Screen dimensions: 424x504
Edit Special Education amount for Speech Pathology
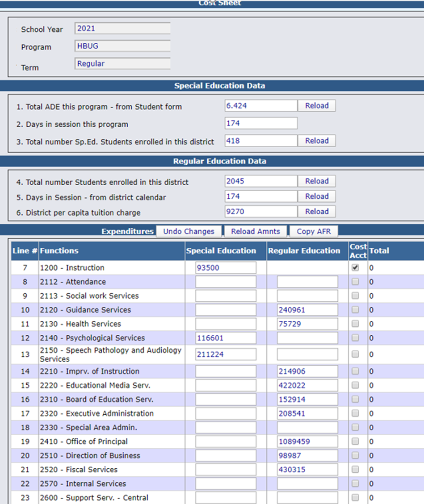pos(226,354)
